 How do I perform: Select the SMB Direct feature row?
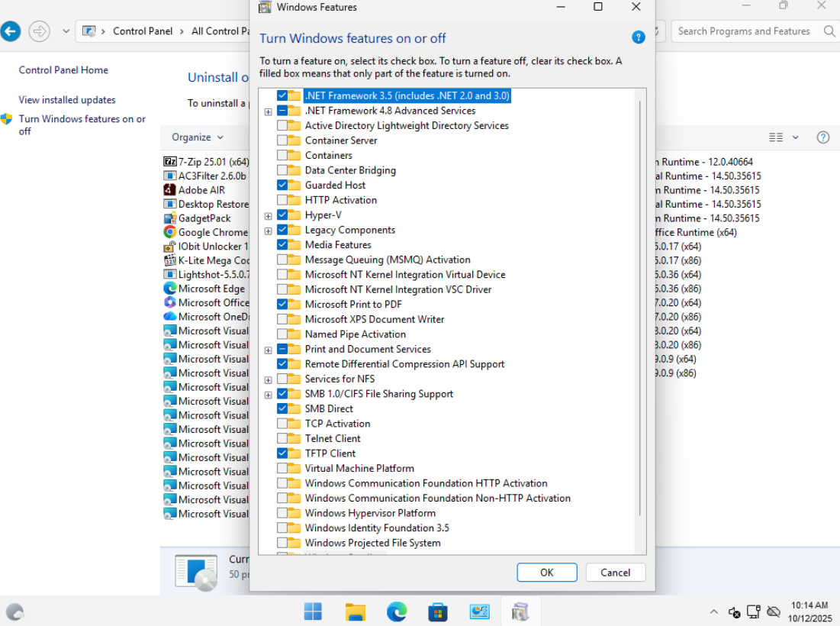(x=329, y=408)
